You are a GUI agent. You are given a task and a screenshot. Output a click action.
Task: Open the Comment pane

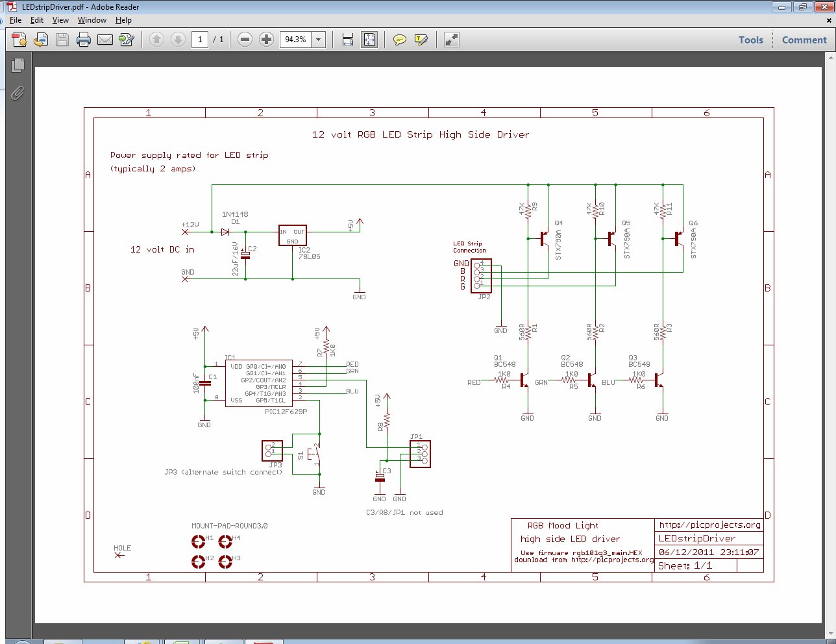pos(804,40)
